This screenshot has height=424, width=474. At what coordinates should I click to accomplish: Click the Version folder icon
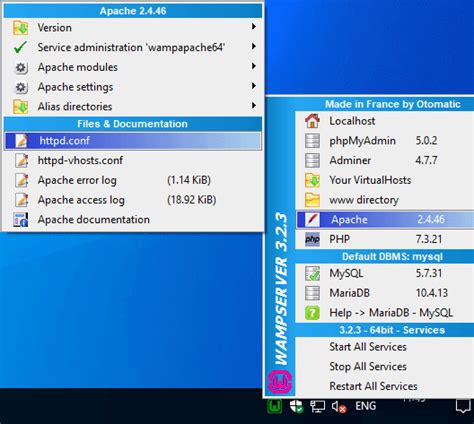(x=21, y=28)
